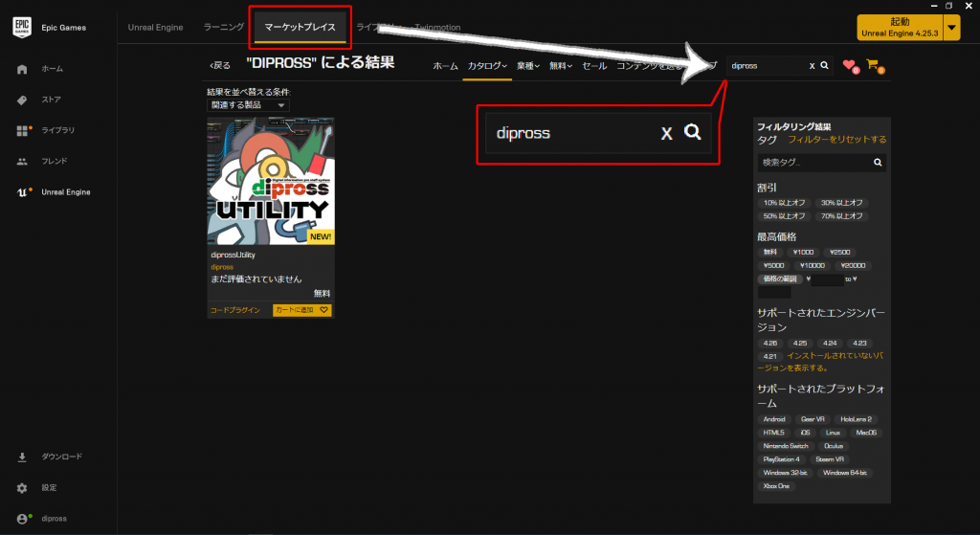Toggle the 30% 以上オフ discount filter
The width and height of the screenshot is (980, 535).
(x=842, y=203)
